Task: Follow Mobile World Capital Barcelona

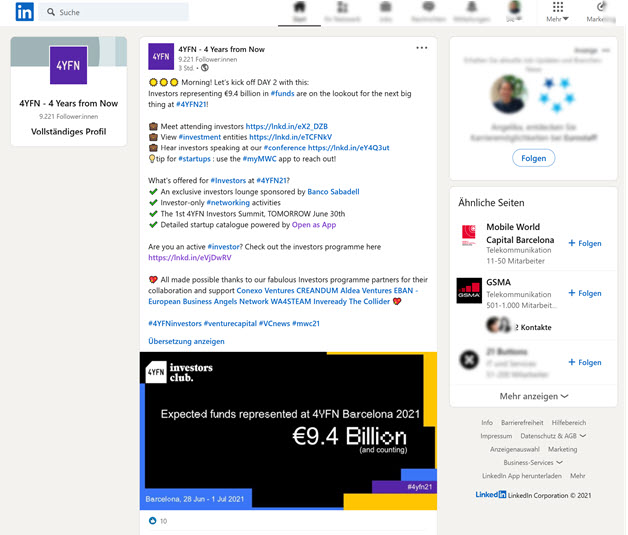Action: pos(585,243)
